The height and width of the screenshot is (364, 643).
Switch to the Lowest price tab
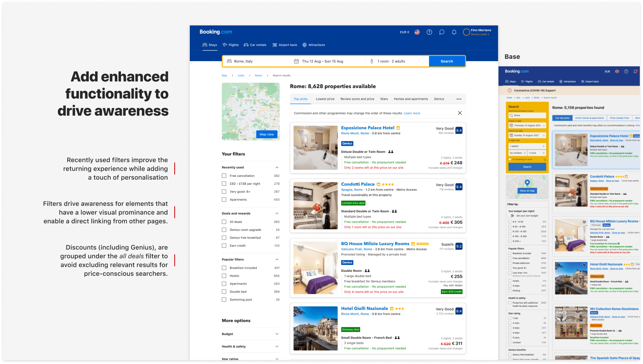tap(325, 99)
